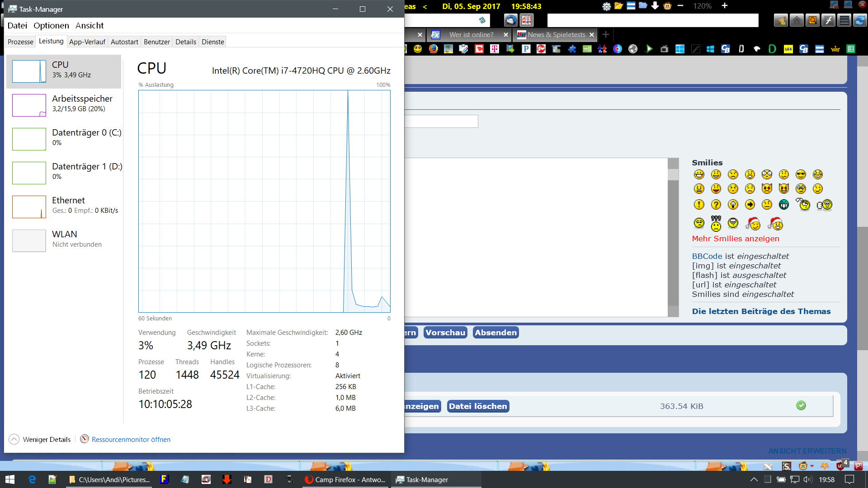Insert the green grinning smiley
The width and height of the screenshot is (868, 488).
[783, 205]
